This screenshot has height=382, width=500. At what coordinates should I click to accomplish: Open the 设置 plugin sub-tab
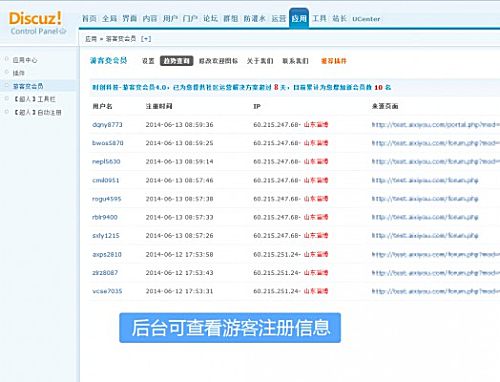148,61
